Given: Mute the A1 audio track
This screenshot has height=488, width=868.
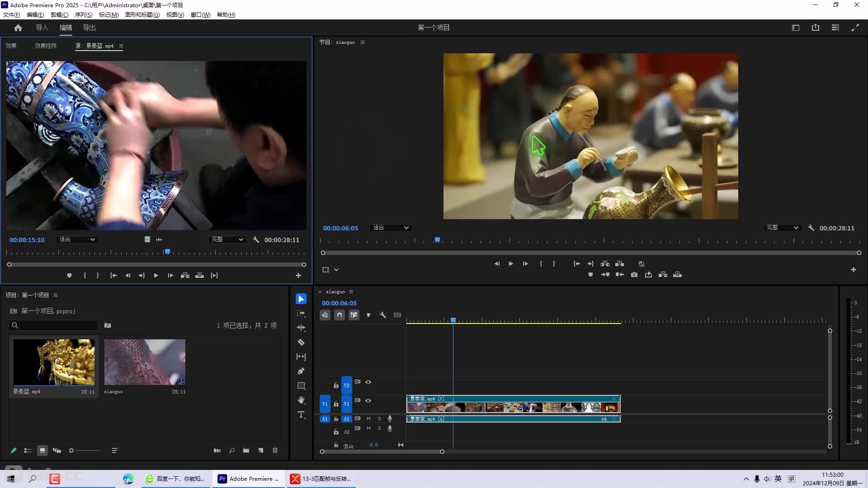Looking at the screenshot, I should 368,419.
